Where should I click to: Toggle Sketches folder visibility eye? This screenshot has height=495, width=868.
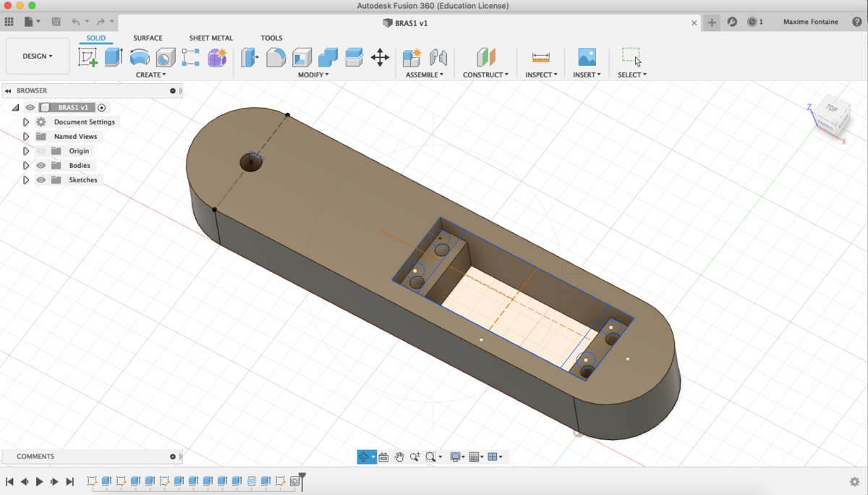coord(41,180)
